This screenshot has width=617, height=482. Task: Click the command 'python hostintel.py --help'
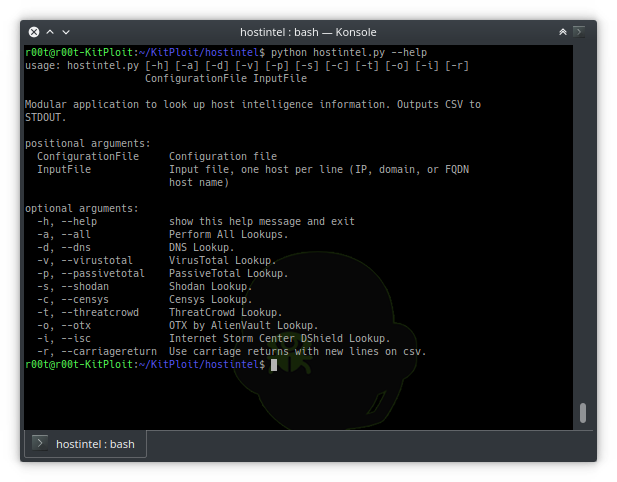[x=349, y=52]
